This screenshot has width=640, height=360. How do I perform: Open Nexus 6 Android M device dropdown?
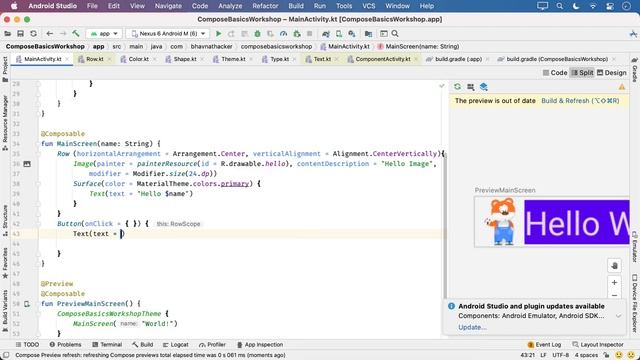point(168,34)
